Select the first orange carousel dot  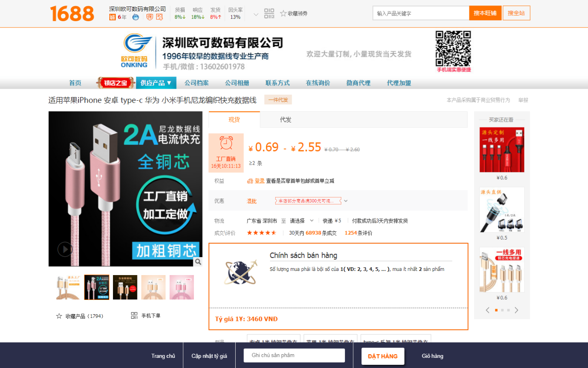496,310
